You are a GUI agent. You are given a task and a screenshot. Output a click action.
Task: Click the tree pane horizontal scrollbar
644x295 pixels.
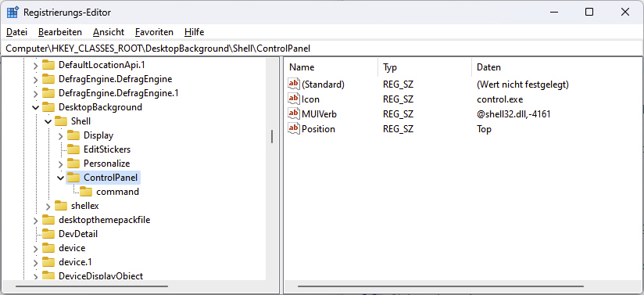click(x=91, y=286)
